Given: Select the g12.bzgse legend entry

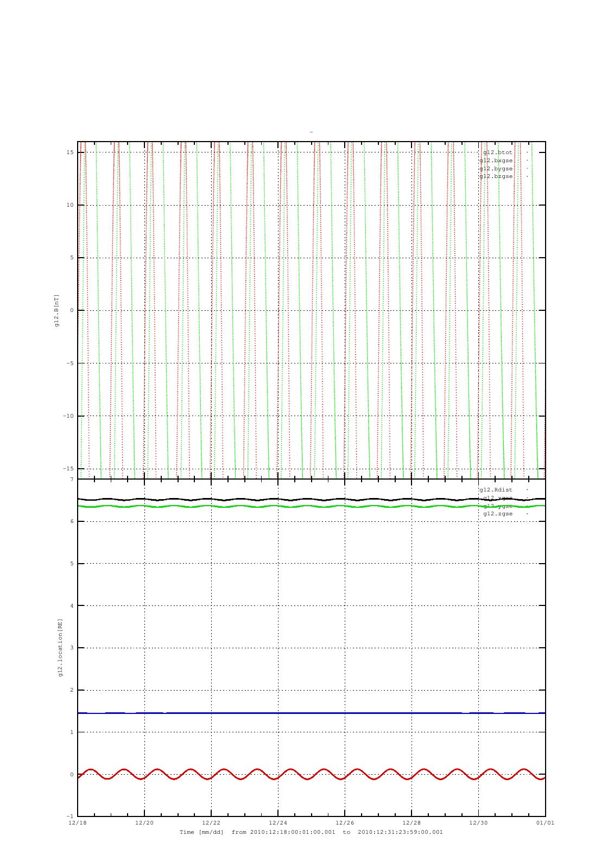Looking at the screenshot, I should coord(496,176).
